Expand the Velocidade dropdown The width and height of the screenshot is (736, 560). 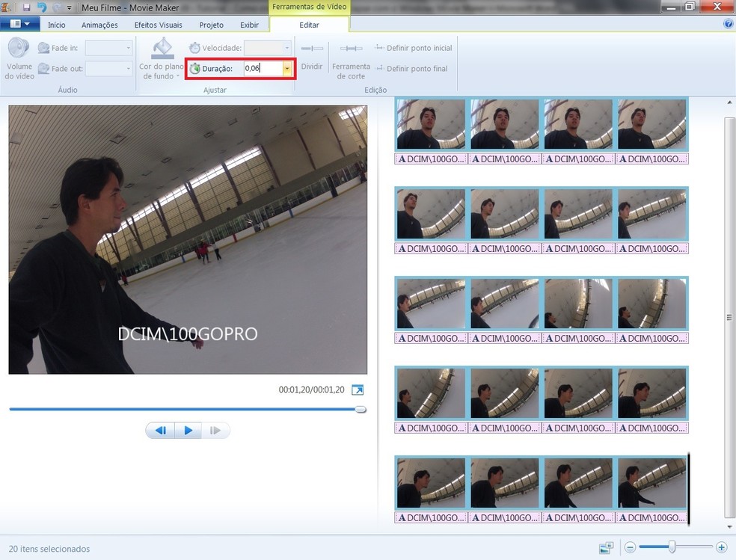[x=286, y=48]
